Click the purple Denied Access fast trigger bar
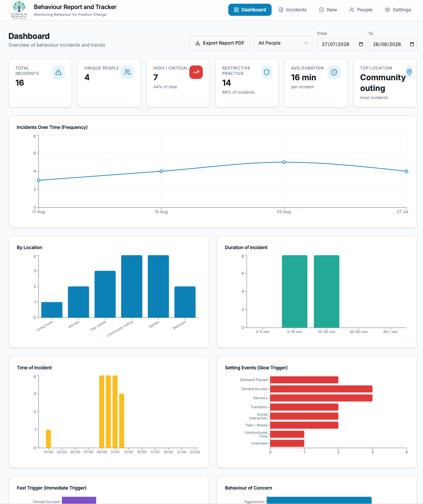This screenshot has width=423, height=504. [x=79, y=500]
